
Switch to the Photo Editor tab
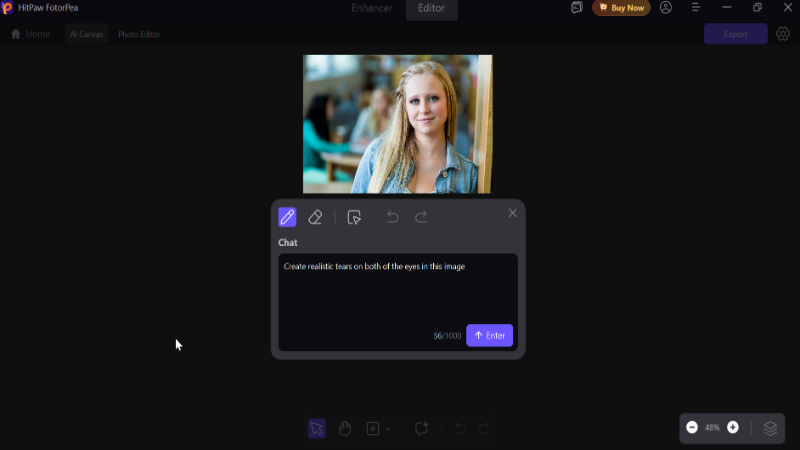(x=139, y=34)
